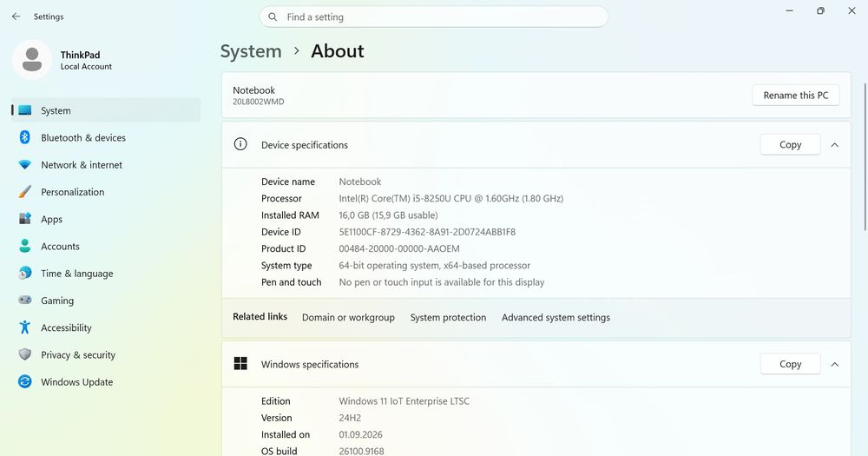Go to Privacy & security

[106, 354]
